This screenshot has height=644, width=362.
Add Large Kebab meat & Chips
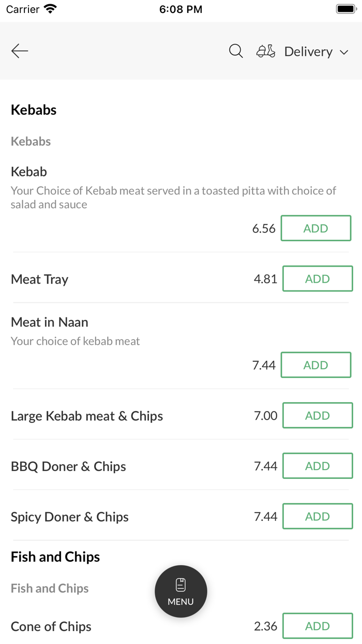tap(317, 416)
